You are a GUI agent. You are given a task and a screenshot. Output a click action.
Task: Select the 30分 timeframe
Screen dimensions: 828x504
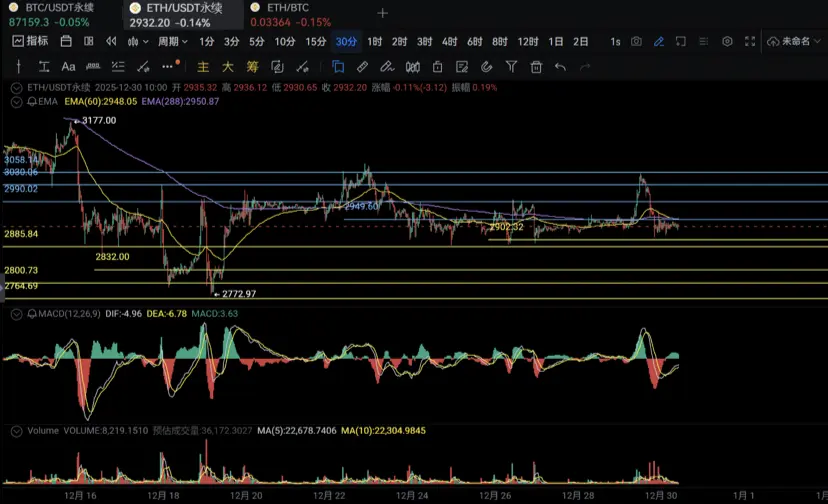(x=346, y=41)
